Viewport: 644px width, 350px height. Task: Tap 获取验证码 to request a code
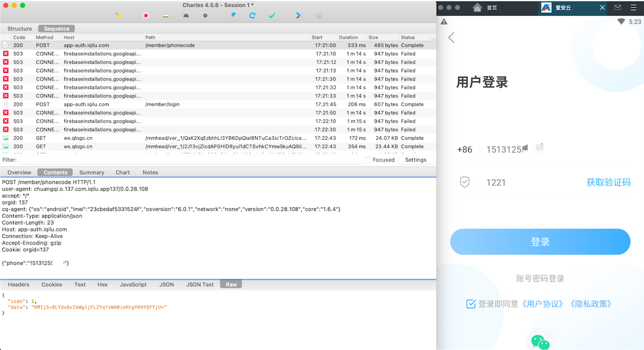point(608,182)
